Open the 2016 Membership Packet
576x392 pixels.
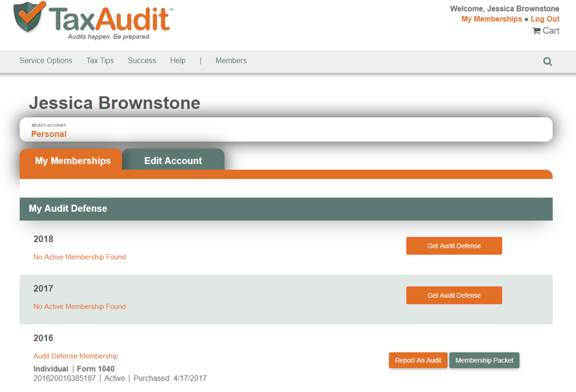pyautogui.click(x=484, y=360)
